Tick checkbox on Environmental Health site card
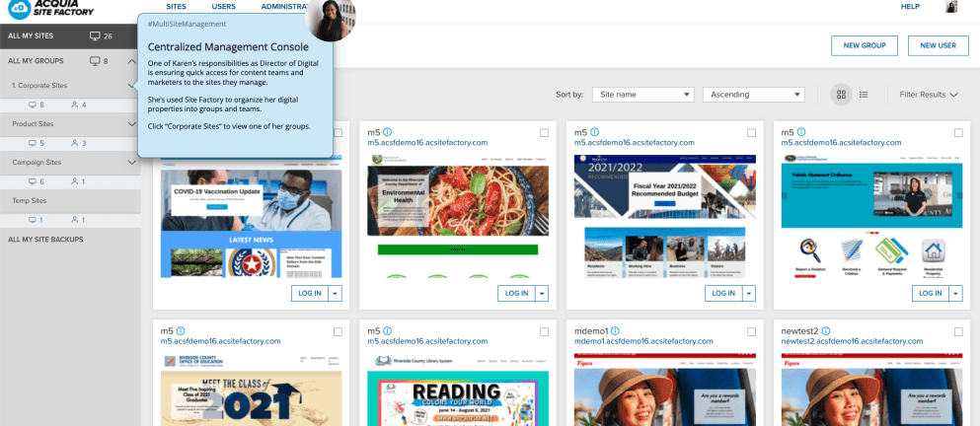980x426 pixels. pos(545,132)
